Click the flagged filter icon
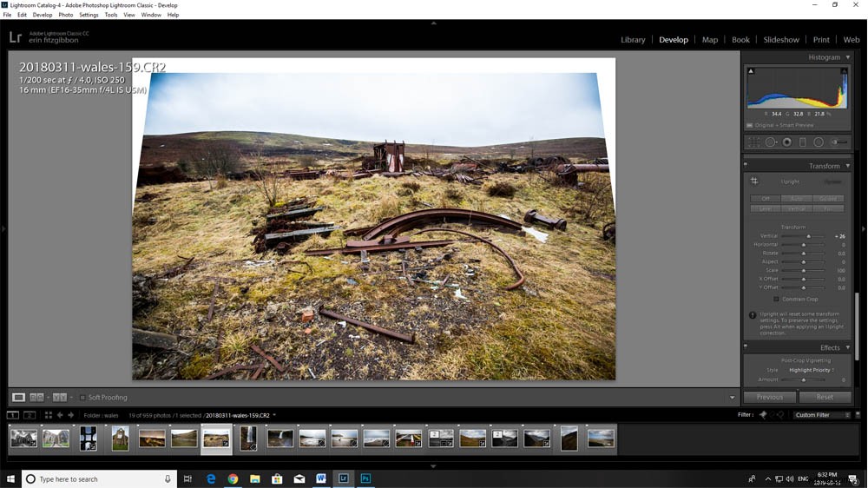Viewport: 868px width, 488px height. pyautogui.click(x=763, y=415)
